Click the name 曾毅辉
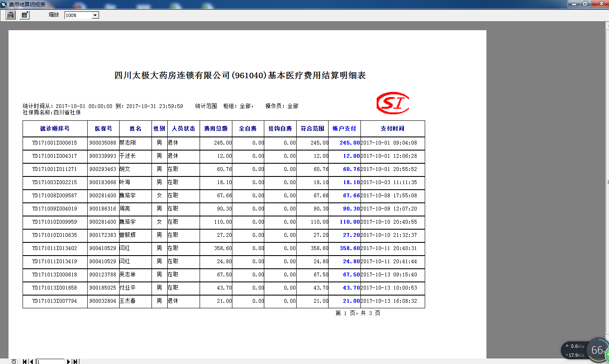The image size is (609, 364). pos(128,235)
